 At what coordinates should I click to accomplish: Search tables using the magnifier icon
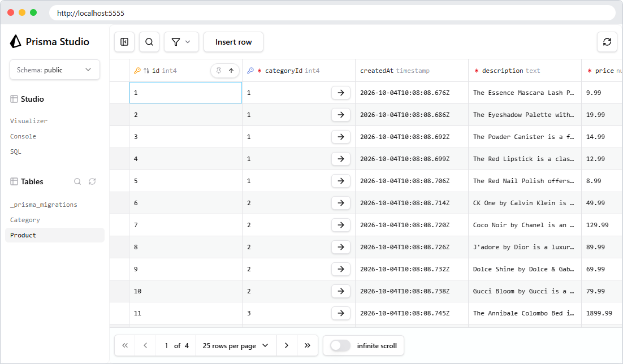point(77,181)
